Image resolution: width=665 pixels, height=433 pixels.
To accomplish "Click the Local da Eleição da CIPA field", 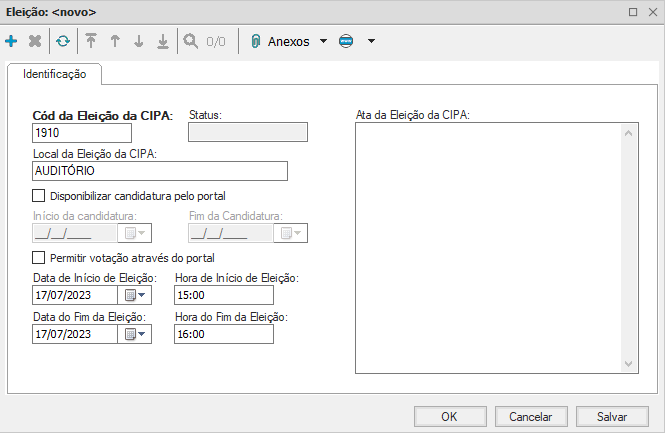I will 160,171.
